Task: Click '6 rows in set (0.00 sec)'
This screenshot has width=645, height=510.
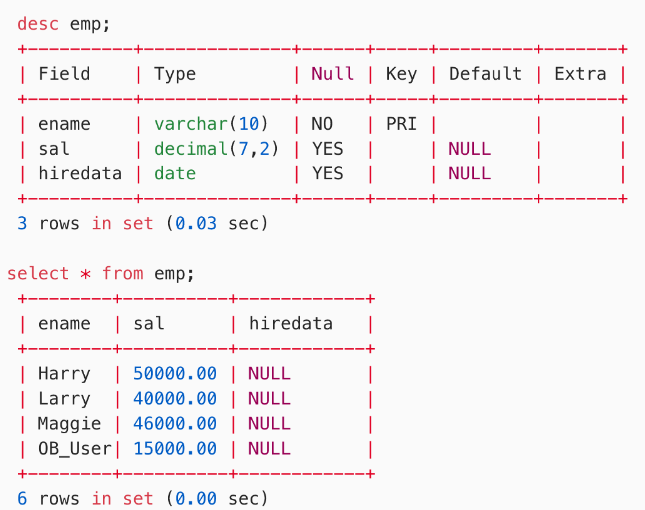Action: (143, 499)
